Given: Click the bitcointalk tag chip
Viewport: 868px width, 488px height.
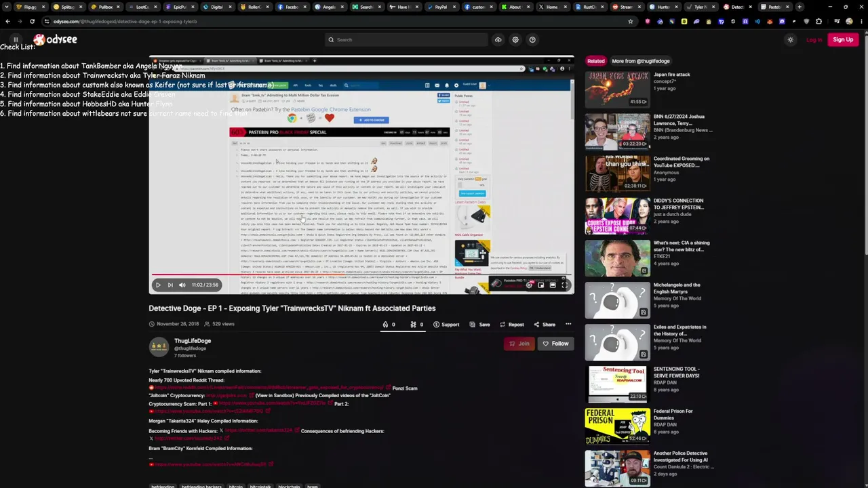Looking at the screenshot, I should point(260,486).
